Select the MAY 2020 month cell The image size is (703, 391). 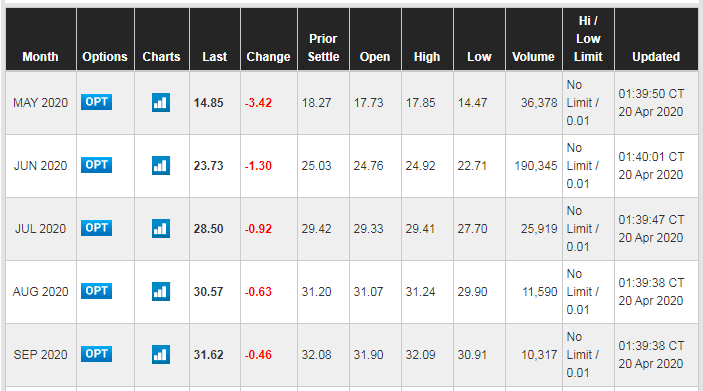click(x=41, y=103)
